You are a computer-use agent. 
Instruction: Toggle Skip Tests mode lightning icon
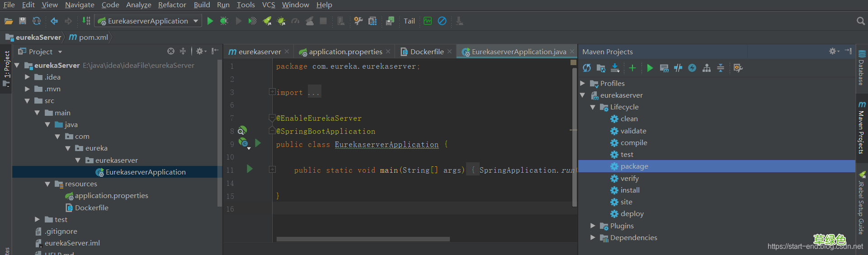point(692,68)
